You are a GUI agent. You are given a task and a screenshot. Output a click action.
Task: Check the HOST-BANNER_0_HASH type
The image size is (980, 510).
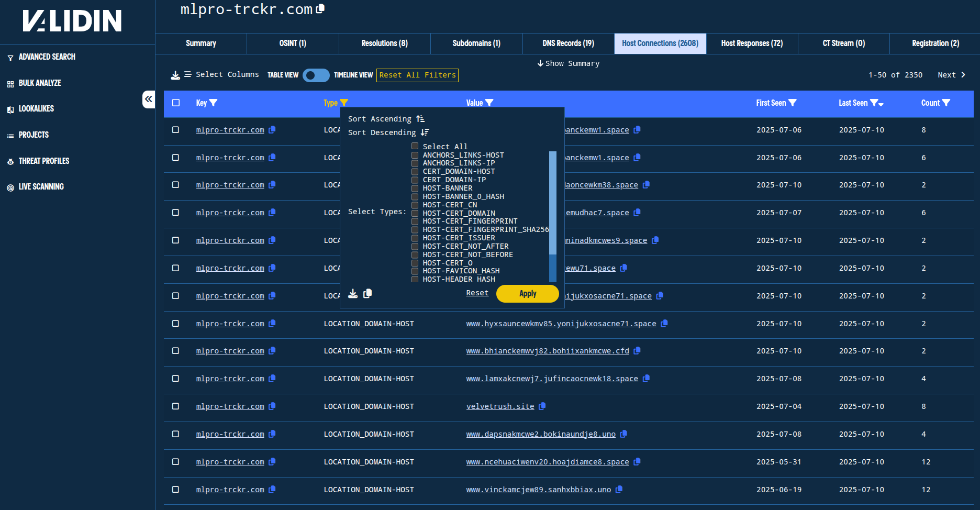pos(415,196)
